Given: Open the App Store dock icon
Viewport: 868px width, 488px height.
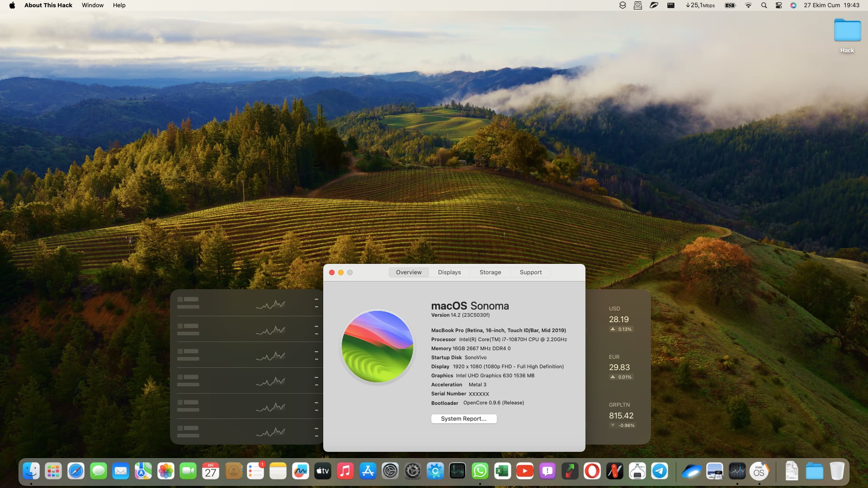Looking at the screenshot, I should (x=368, y=471).
